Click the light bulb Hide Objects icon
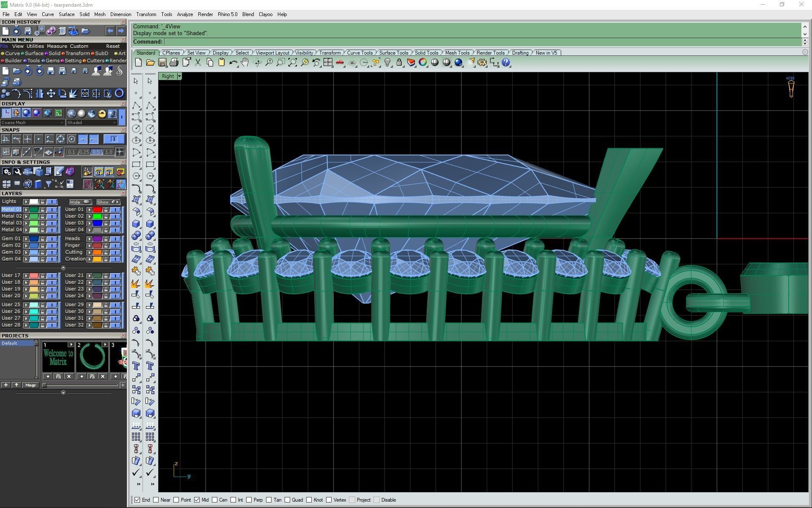The image size is (812, 508). tap(387, 63)
